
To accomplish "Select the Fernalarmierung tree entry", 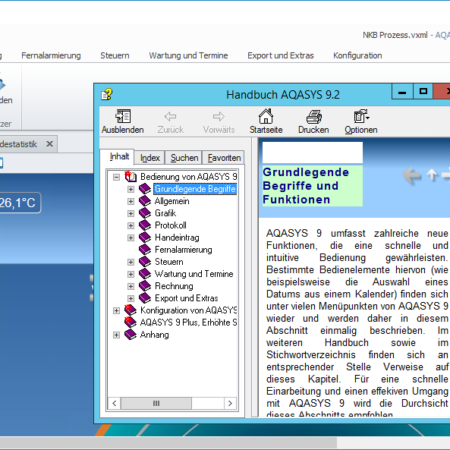I will point(183,249).
